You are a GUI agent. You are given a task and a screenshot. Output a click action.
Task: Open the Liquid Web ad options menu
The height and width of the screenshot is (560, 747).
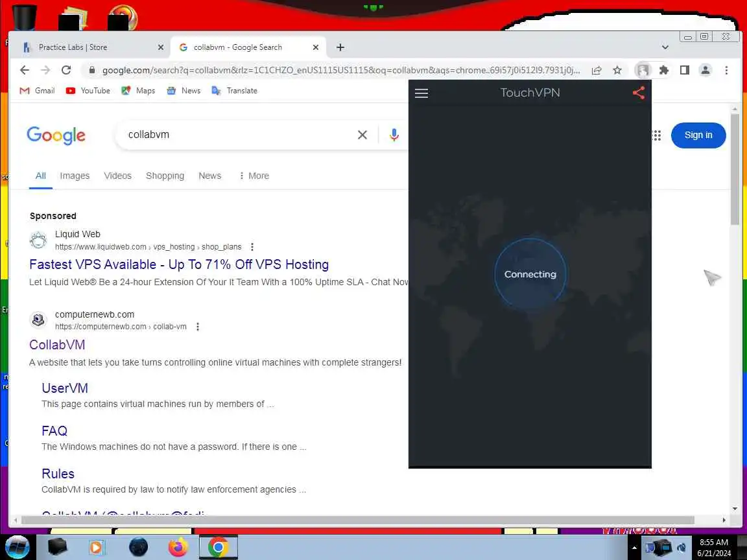(x=252, y=247)
